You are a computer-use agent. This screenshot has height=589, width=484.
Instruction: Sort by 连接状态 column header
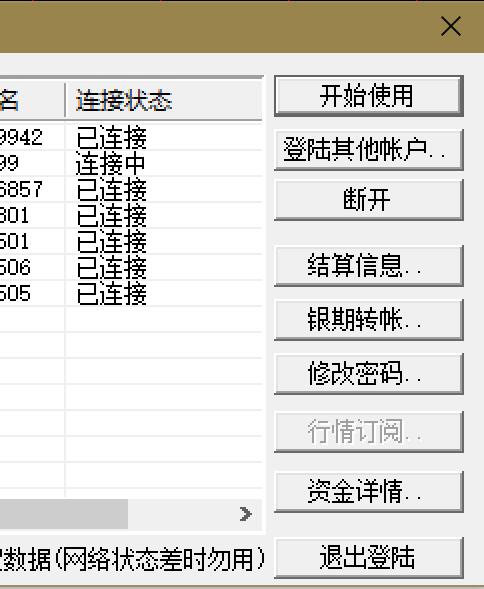coord(163,100)
